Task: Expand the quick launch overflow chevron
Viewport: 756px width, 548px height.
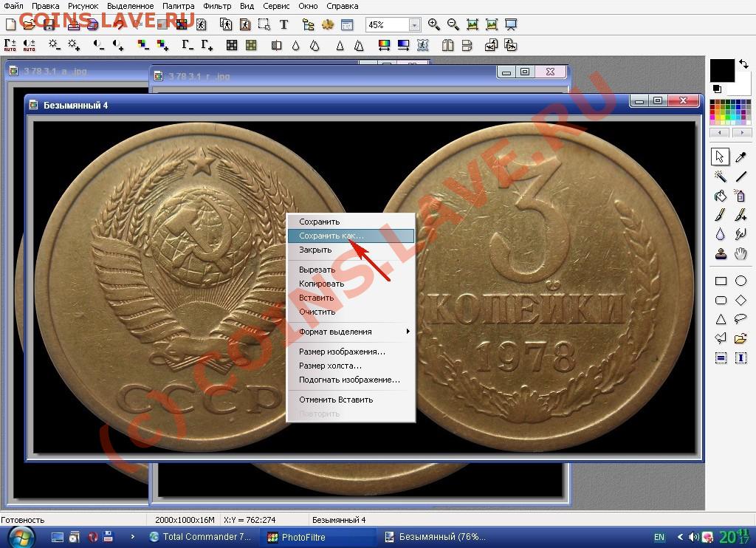Action: (x=133, y=536)
